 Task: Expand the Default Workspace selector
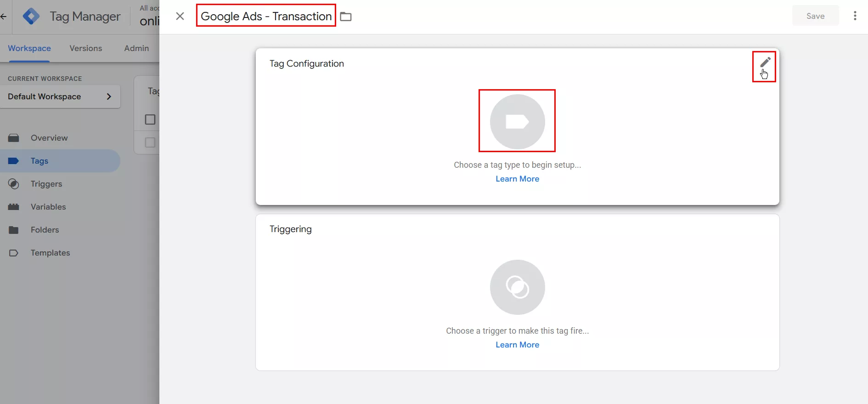60,97
